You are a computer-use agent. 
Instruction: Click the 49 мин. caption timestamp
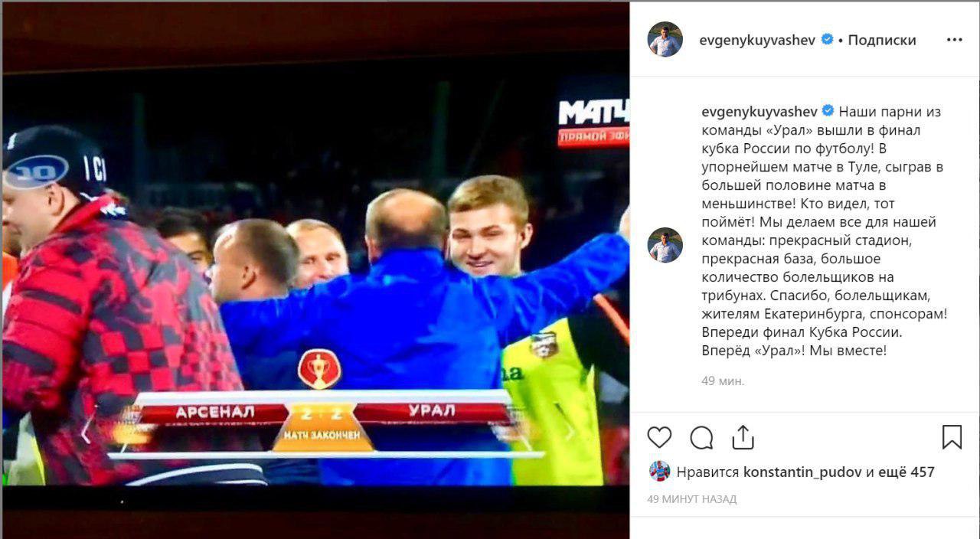[x=723, y=381]
